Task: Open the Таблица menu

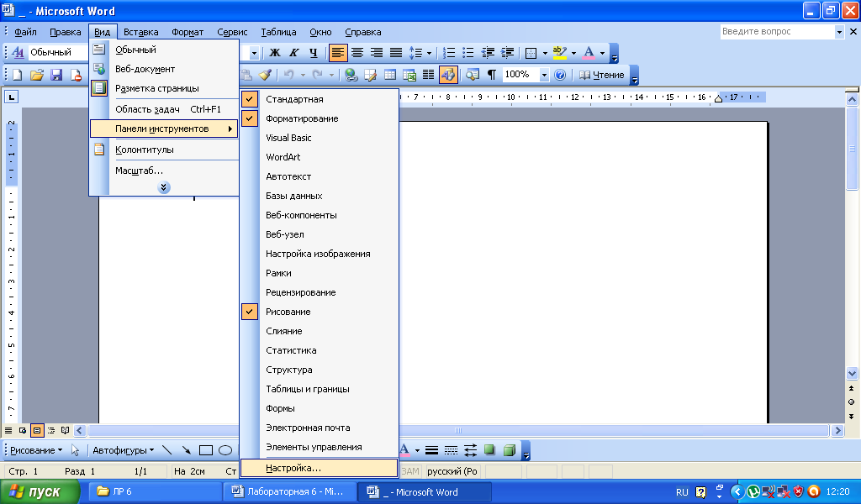Action: click(278, 32)
